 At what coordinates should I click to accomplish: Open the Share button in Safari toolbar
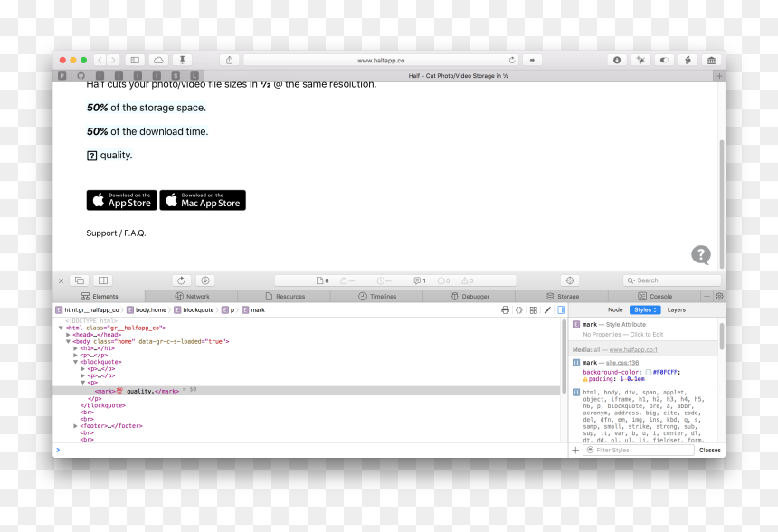coord(229,60)
